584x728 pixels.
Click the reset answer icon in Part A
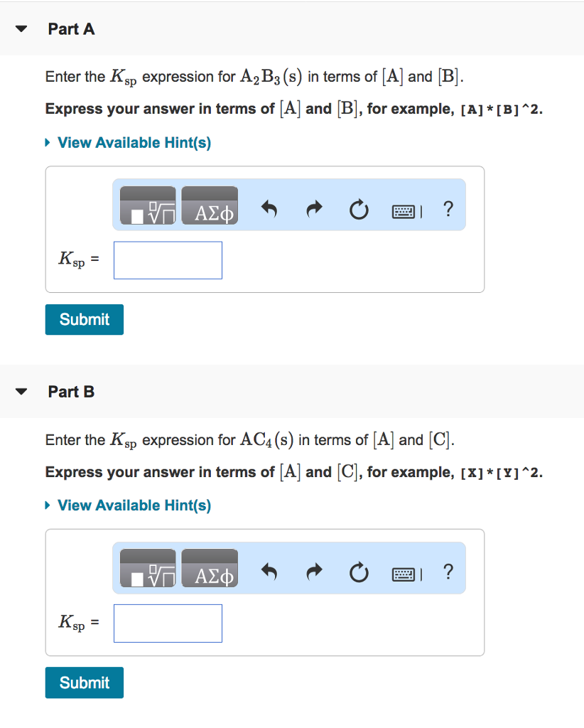pos(359,210)
